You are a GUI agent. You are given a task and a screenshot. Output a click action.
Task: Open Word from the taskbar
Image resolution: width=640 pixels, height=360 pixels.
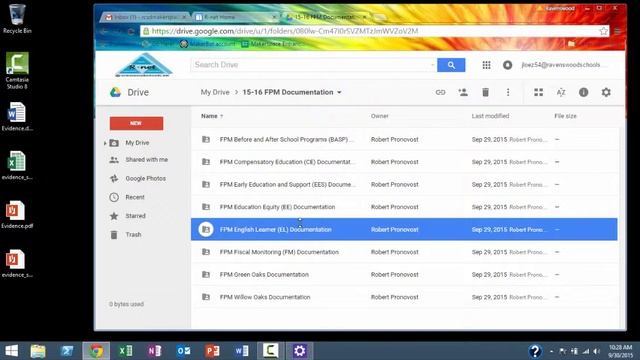(242, 351)
